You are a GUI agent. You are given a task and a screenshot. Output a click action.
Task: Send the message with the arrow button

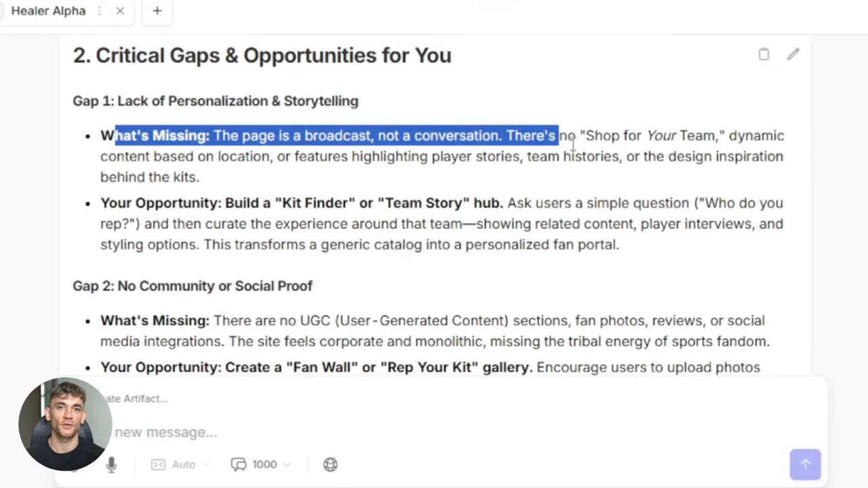pyautogui.click(x=806, y=464)
